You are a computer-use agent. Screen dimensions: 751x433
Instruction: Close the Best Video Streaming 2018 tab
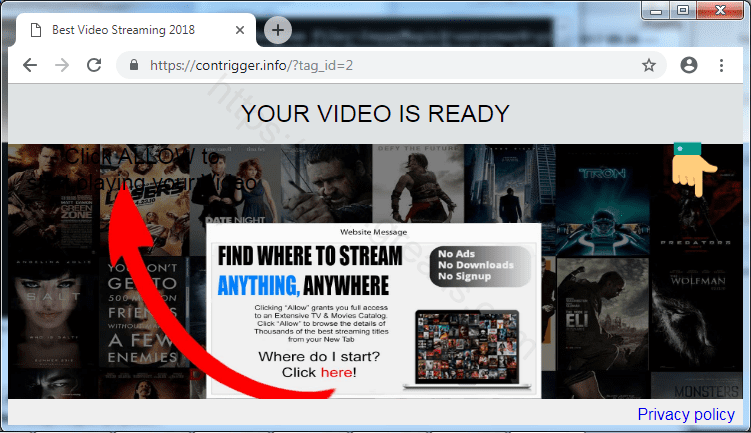point(238,30)
